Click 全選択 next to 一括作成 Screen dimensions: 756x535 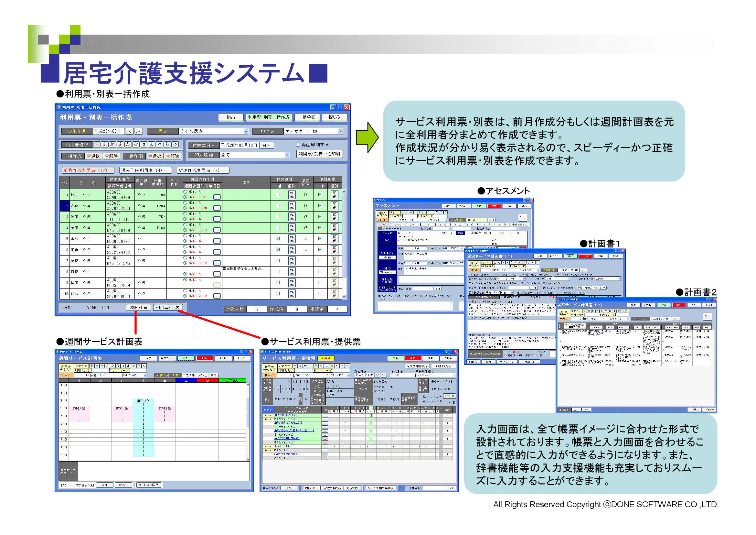click(93, 156)
